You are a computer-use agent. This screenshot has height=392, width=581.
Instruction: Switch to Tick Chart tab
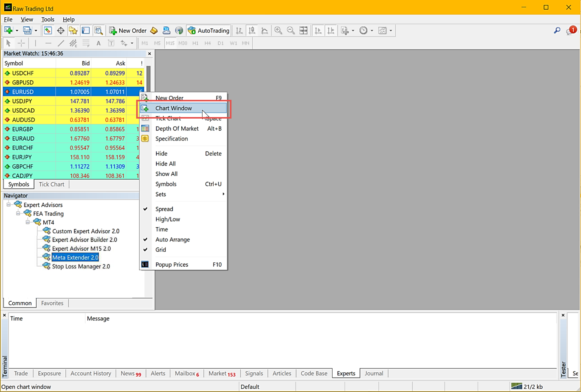point(51,184)
